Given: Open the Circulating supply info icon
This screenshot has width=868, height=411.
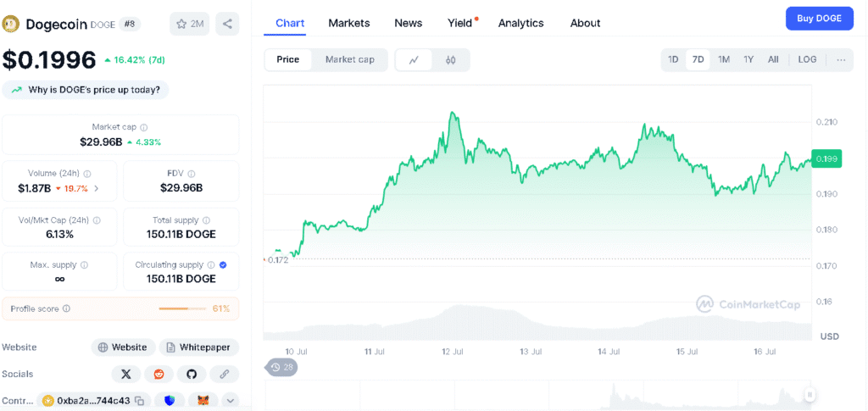Looking at the screenshot, I should point(211,265).
